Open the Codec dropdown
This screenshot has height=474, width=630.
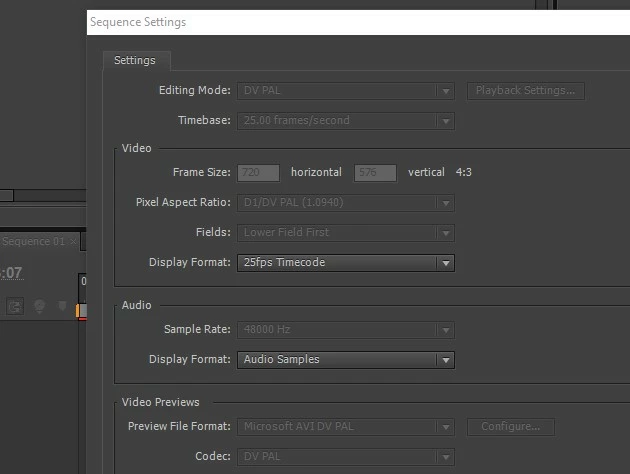pyautogui.click(x=346, y=457)
